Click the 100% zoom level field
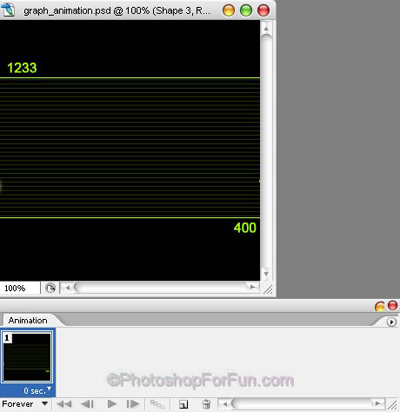 pyautogui.click(x=19, y=288)
